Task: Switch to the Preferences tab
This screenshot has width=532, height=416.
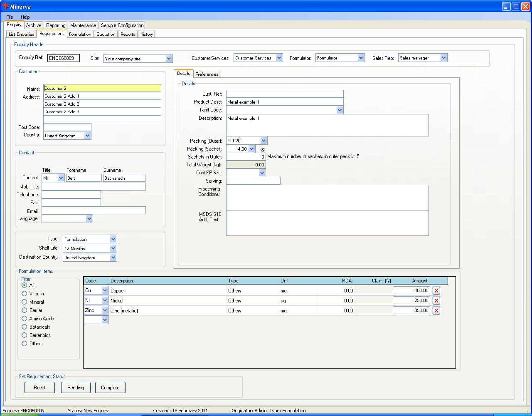Action: tap(207, 74)
